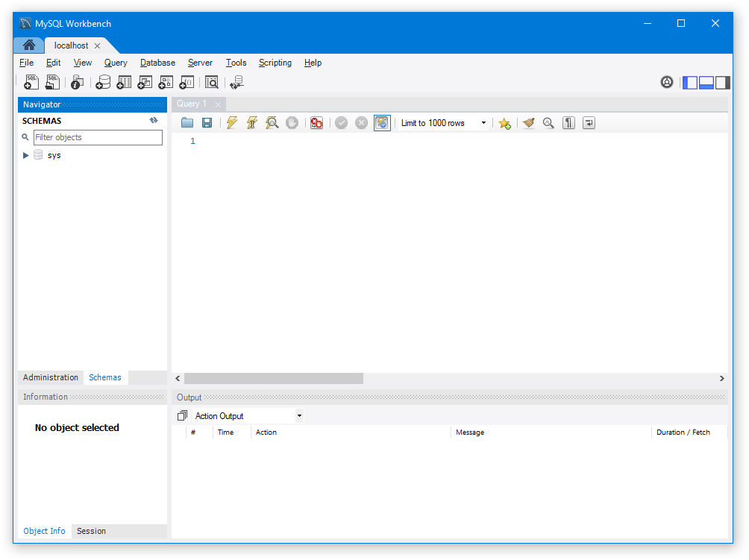Open the Database menu

pos(157,63)
